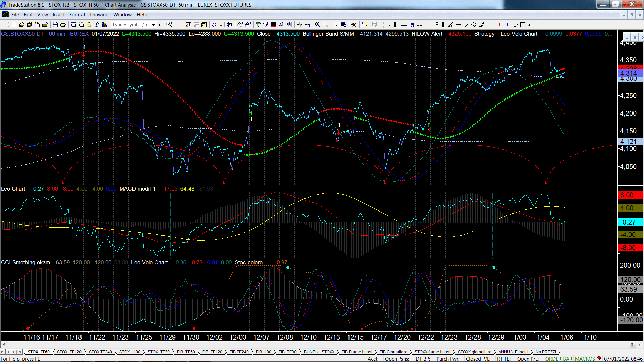The image size is (644, 362).
Task: Click the first-tab navigation arrow
Action: [3, 352]
